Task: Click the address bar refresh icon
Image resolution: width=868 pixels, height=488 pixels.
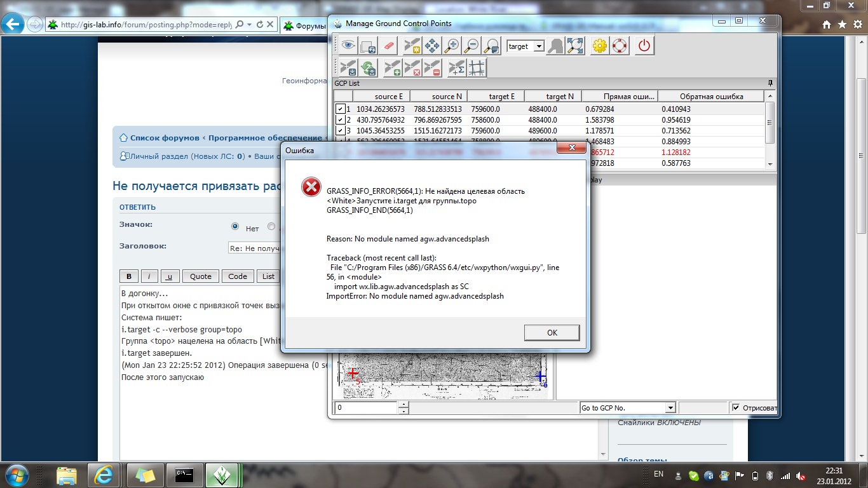Action: pyautogui.click(x=260, y=25)
